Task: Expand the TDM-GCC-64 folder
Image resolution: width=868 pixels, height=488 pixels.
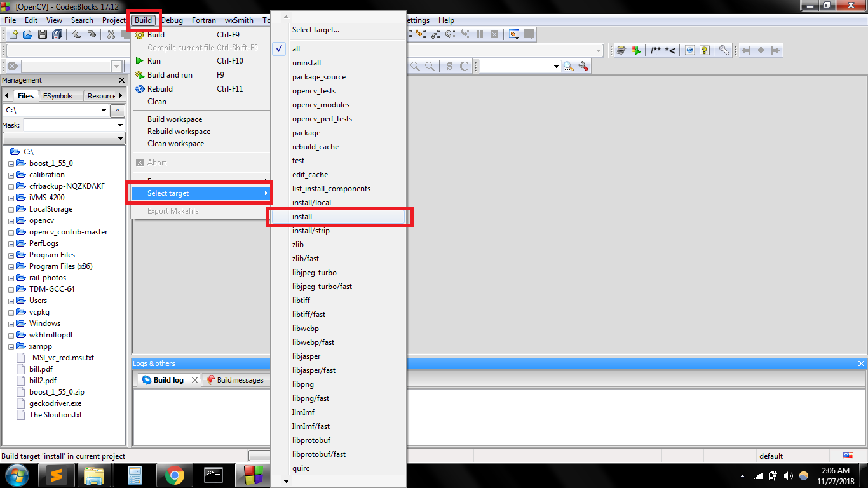Action: coord(11,289)
